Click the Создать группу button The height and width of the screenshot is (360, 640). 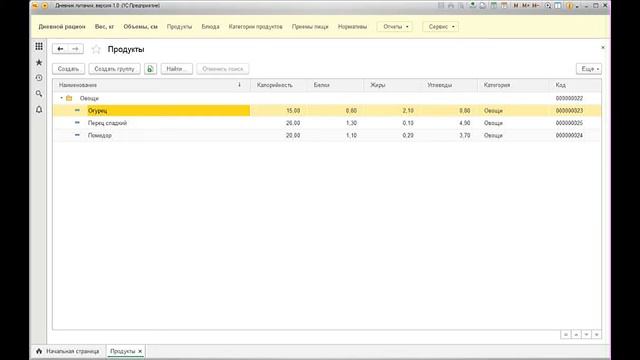114,69
